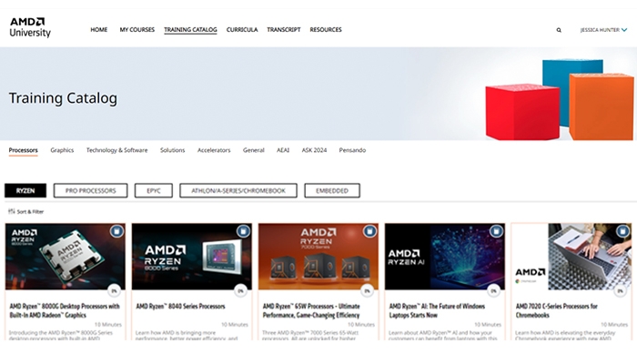Click 10 Minutes on the Ryzen 8040 card
This screenshot has width=637, height=364.
point(235,325)
